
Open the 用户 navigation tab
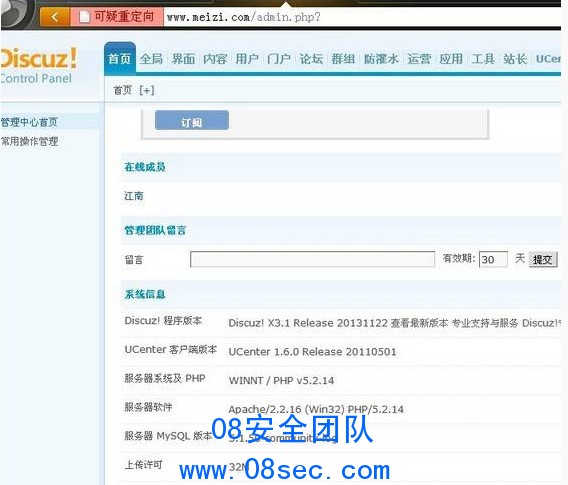pos(247,59)
